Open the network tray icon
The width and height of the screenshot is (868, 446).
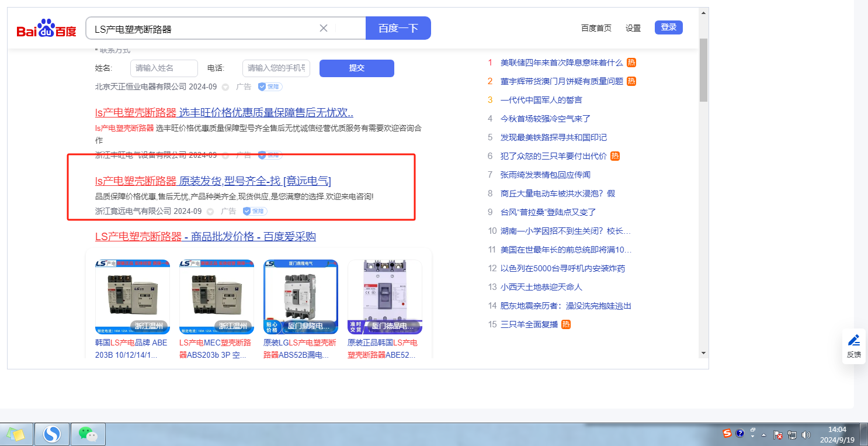(x=792, y=435)
